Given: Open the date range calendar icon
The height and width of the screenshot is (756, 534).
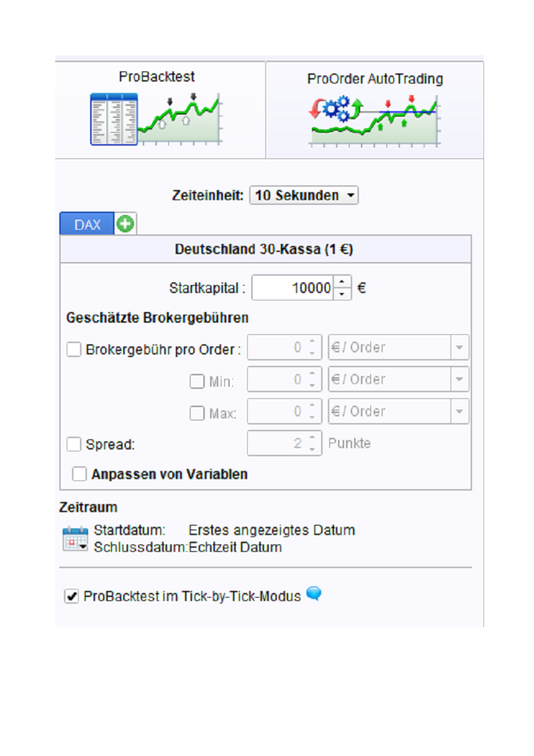Looking at the screenshot, I should pos(75,539).
